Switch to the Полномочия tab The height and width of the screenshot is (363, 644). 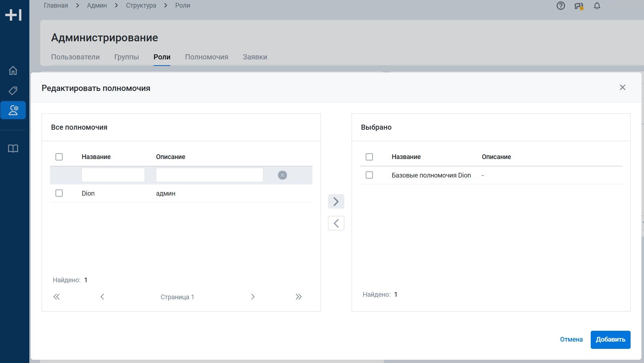pyautogui.click(x=207, y=57)
